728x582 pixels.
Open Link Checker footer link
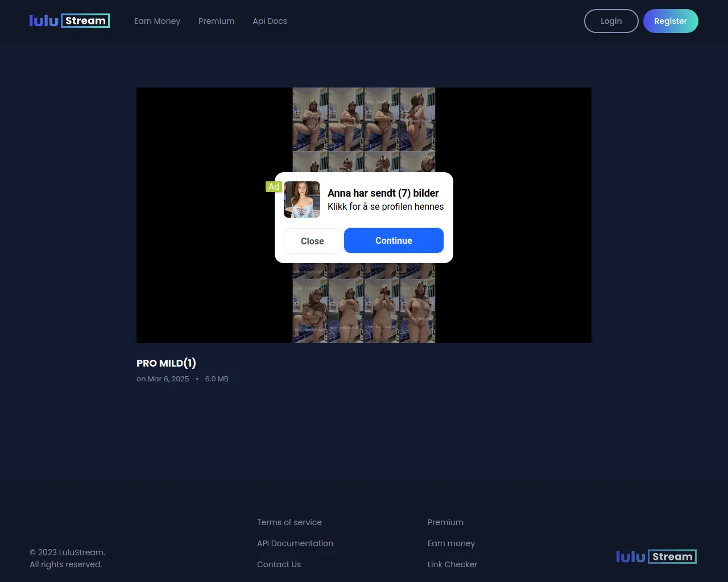point(452,564)
